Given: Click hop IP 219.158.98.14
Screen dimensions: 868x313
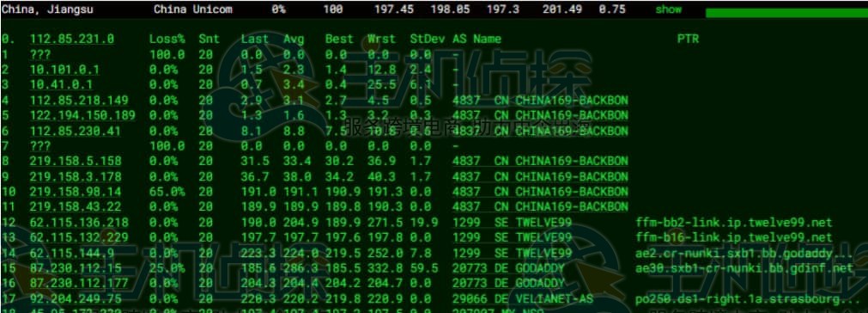Looking at the screenshot, I should (76, 192).
